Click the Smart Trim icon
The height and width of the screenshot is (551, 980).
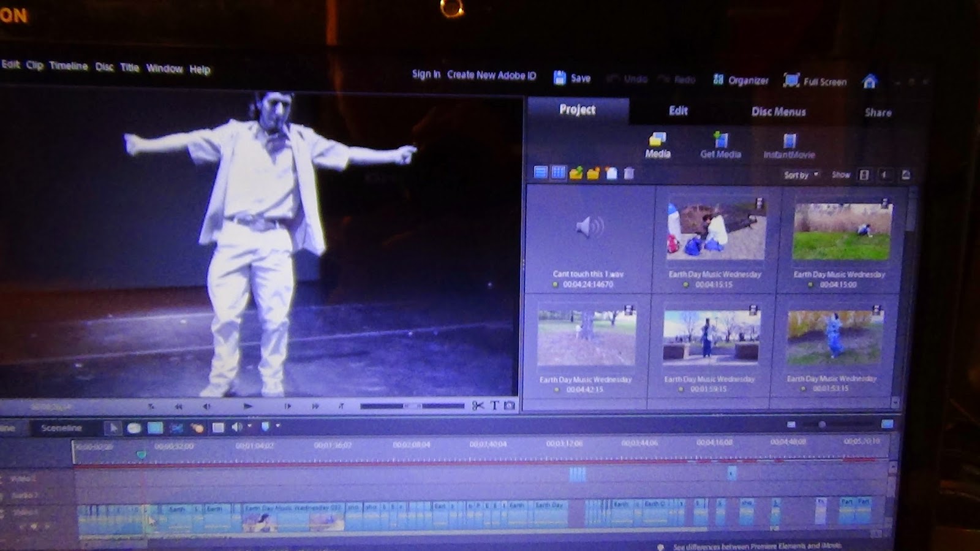click(177, 428)
